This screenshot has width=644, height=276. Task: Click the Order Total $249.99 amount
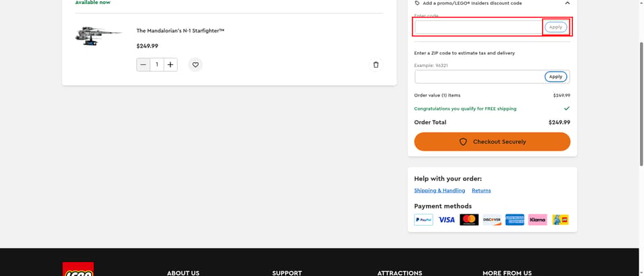tap(559, 122)
